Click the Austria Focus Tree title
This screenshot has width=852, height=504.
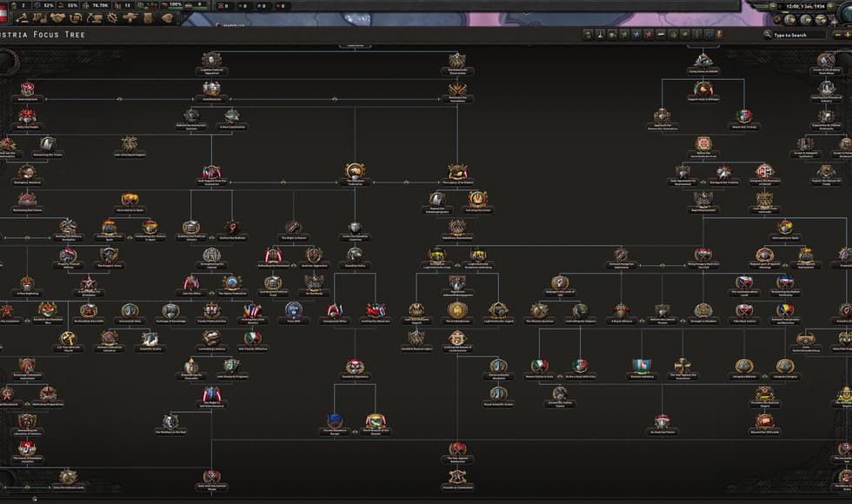pyautogui.click(x=43, y=35)
